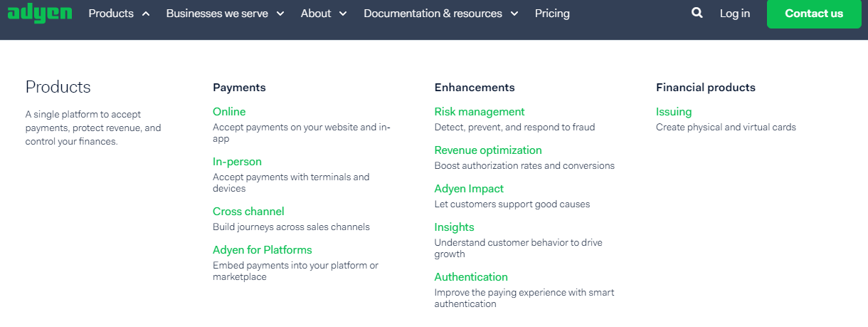Expand the About dropdown chevron
The width and height of the screenshot is (868, 327).
click(x=344, y=14)
